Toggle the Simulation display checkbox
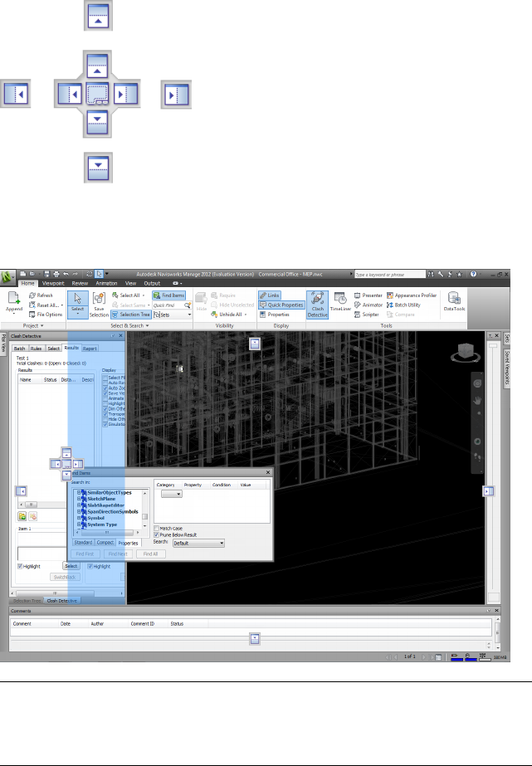This screenshot has width=532, height=766. (x=105, y=425)
